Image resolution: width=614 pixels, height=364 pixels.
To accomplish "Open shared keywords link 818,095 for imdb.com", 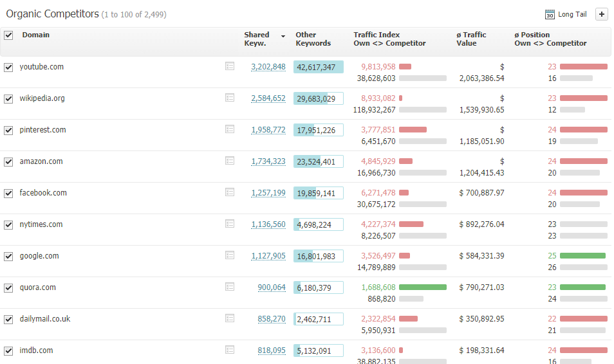I will tap(272, 350).
